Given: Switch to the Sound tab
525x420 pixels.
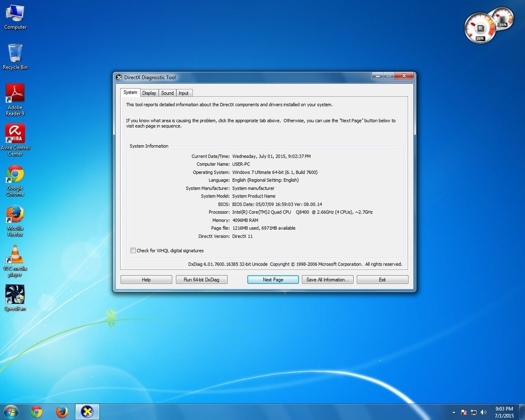Looking at the screenshot, I should tap(167, 93).
